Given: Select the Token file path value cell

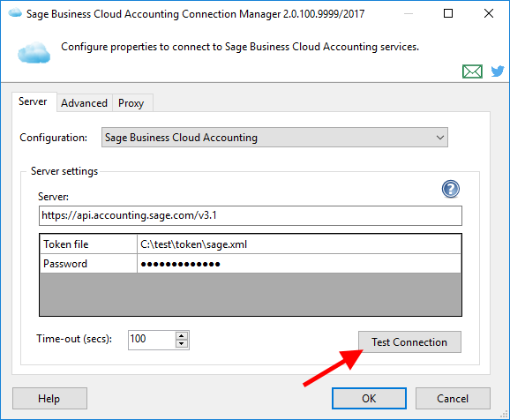Looking at the screenshot, I should tap(299, 244).
